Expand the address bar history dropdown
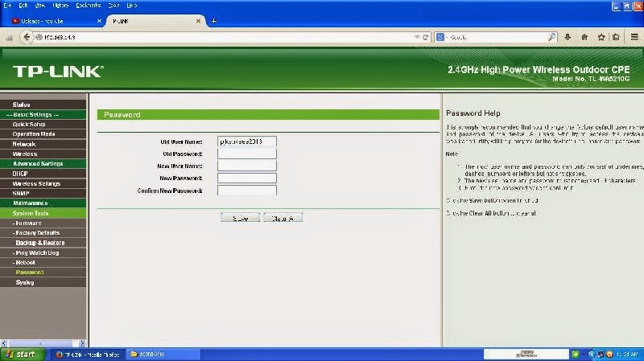The height and width of the screenshot is (361, 644). (417, 37)
